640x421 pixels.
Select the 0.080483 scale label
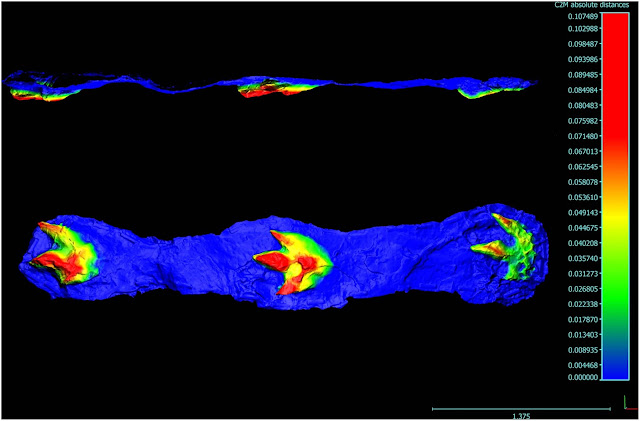pyautogui.click(x=583, y=105)
